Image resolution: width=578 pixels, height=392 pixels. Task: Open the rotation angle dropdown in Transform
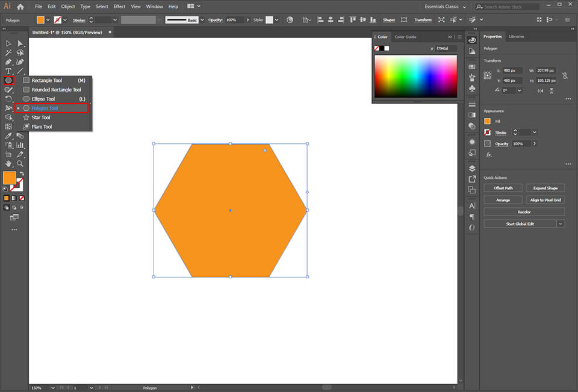[519, 90]
